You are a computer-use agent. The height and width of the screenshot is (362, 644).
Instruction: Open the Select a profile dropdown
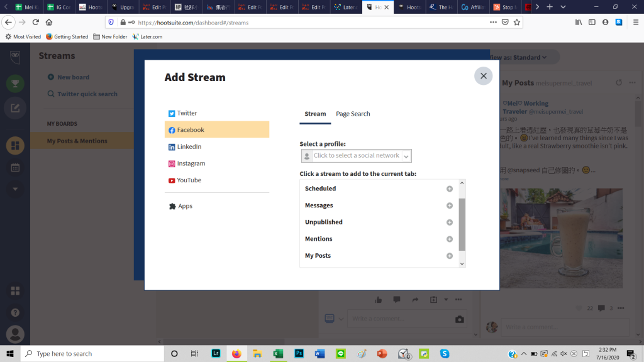[x=356, y=156]
